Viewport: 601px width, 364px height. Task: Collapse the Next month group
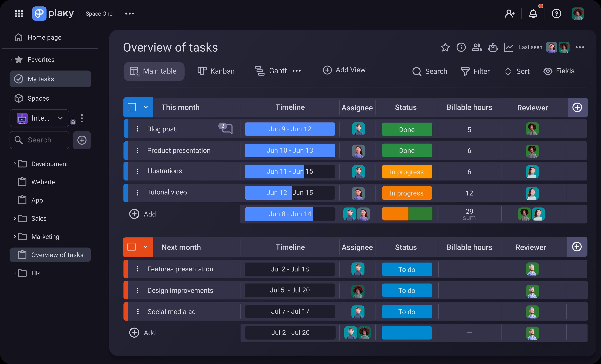point(145,247)
